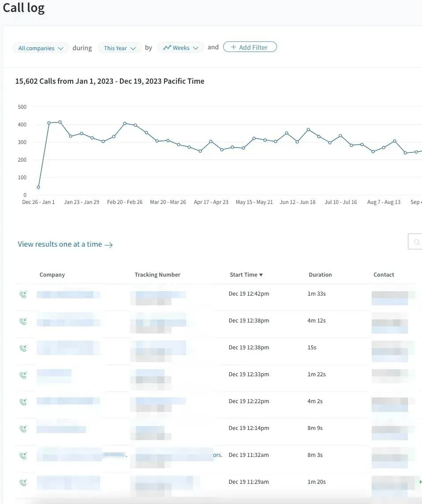422x504 pixels.
Task: Click inbound call icon for 11:32am call
Action: pyautogui.click(x=23, y=456)
